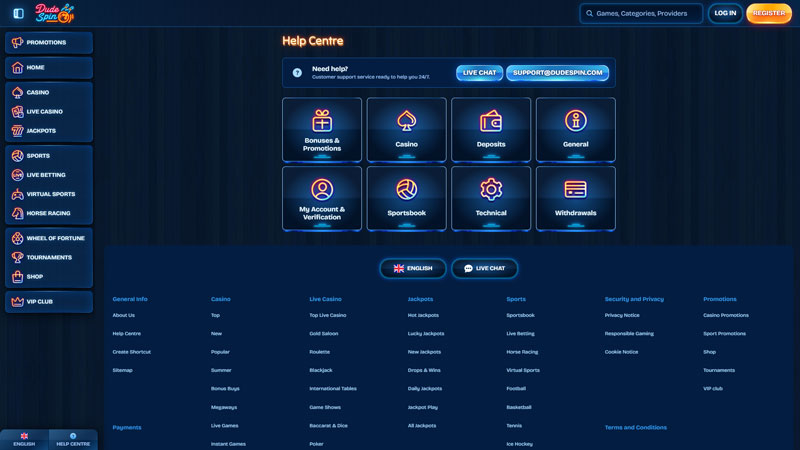This screenshot has height=450, width=800.
Task: Open the Terms and Conditions footer heading
Action: (636, 428)
